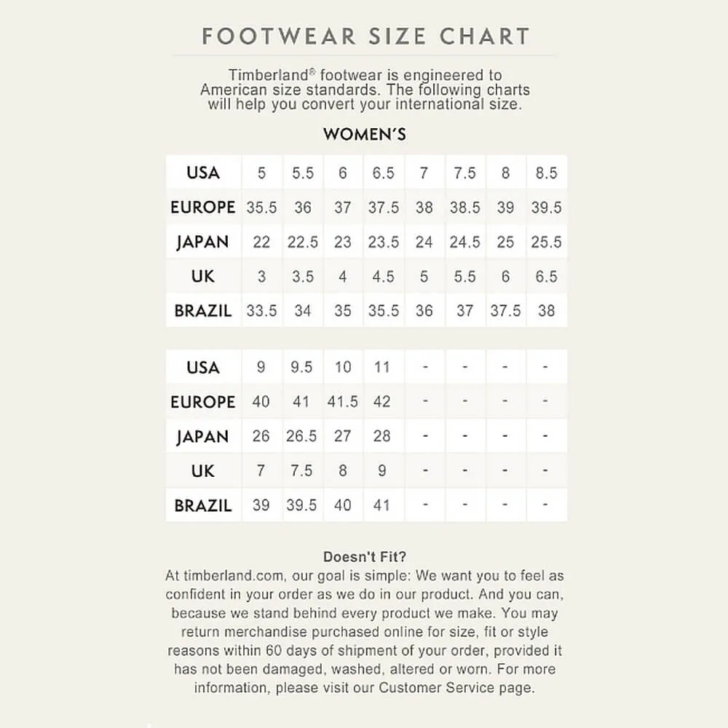
Task: Select USA size 8.5 cell
Action: (x=547, y=173)
